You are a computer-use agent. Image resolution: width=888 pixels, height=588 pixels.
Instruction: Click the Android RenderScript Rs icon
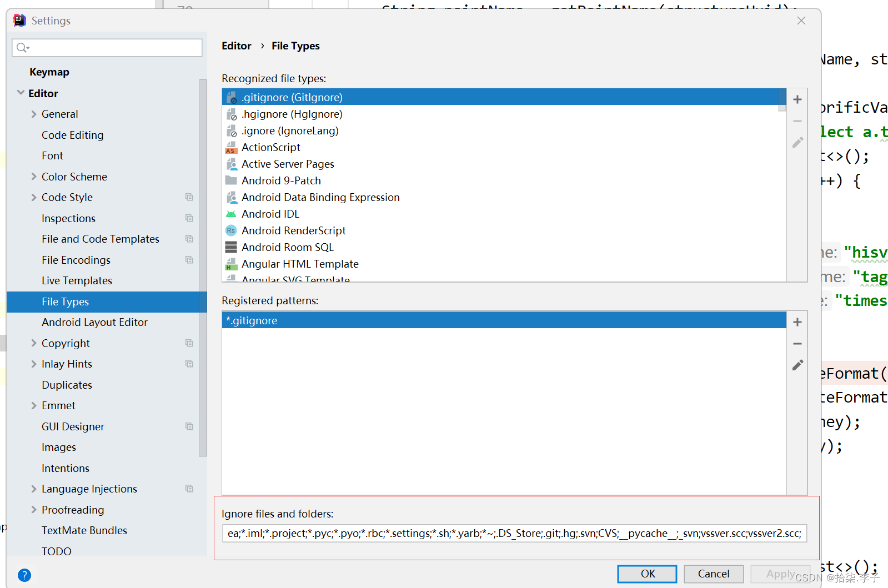coord(231,230)
